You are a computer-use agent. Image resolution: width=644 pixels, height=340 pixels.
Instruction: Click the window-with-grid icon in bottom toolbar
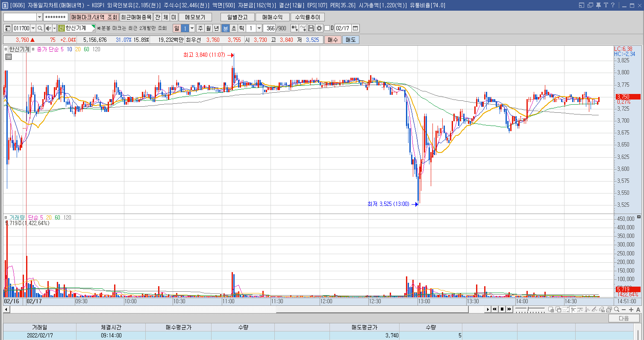(x=551, y=310)
